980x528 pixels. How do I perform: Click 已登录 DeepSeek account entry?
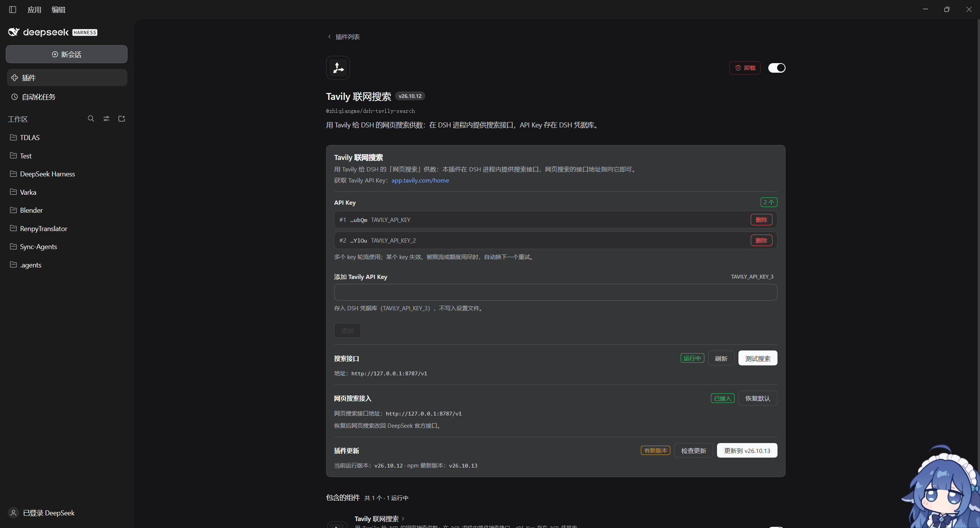[x=41, y=513]
